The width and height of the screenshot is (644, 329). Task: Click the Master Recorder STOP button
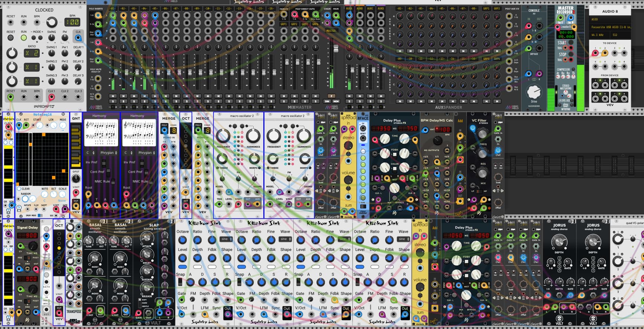point(571,54)
